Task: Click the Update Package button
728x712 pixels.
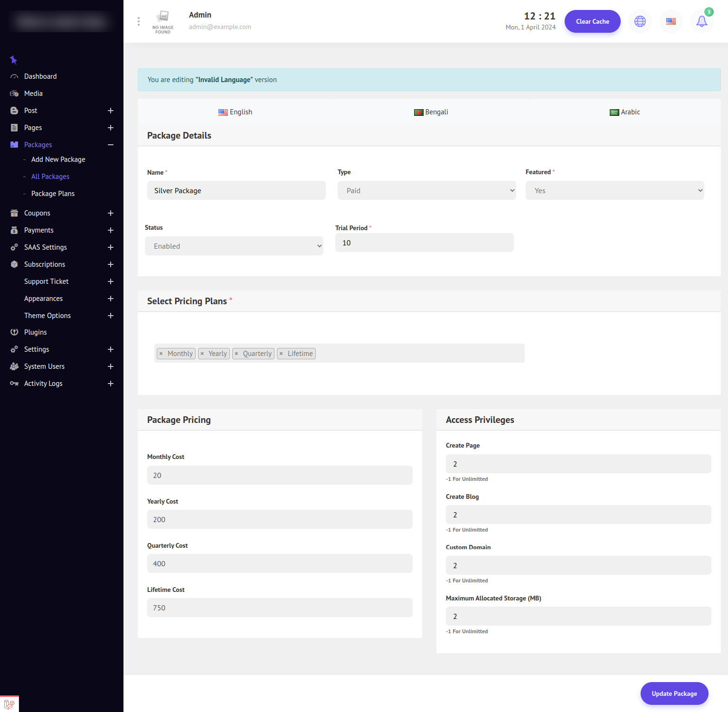Action: pyautogui.click(x=674, y=693)
